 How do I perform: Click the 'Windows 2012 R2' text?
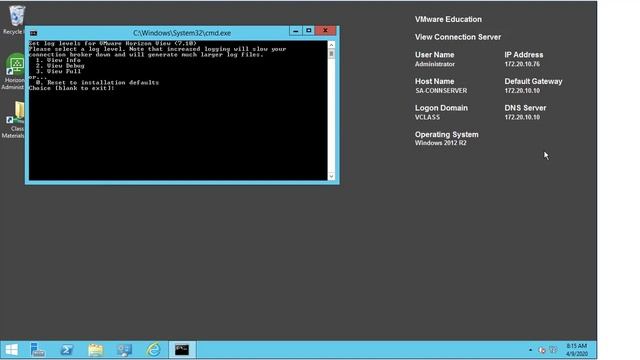click(440, 143)
